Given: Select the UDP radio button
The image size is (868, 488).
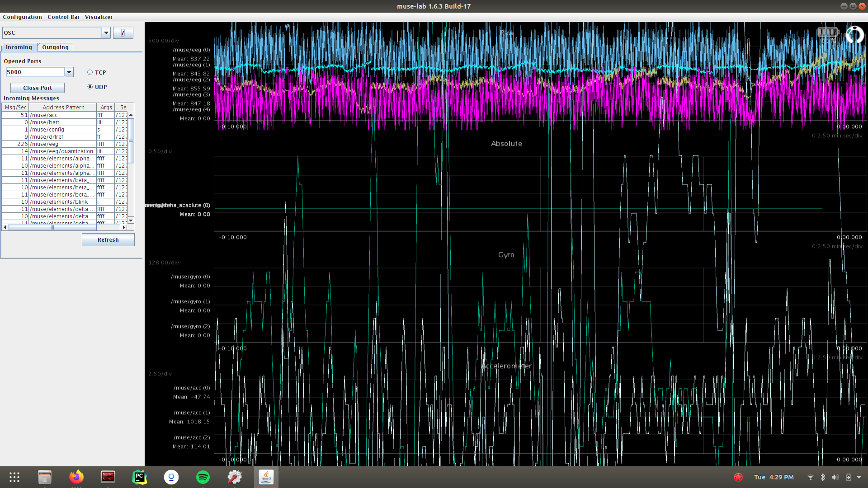Looking at the screenshot, I should pyautogui.click(x=90, y=87).
